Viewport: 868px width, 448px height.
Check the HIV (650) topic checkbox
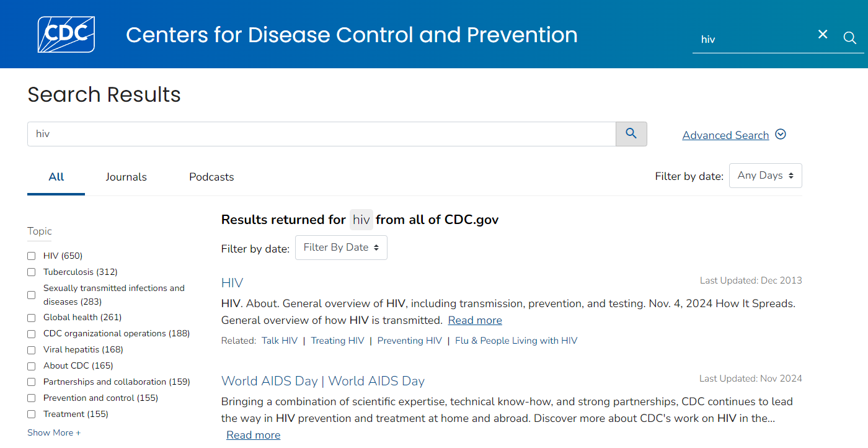[x=32, y=256]
